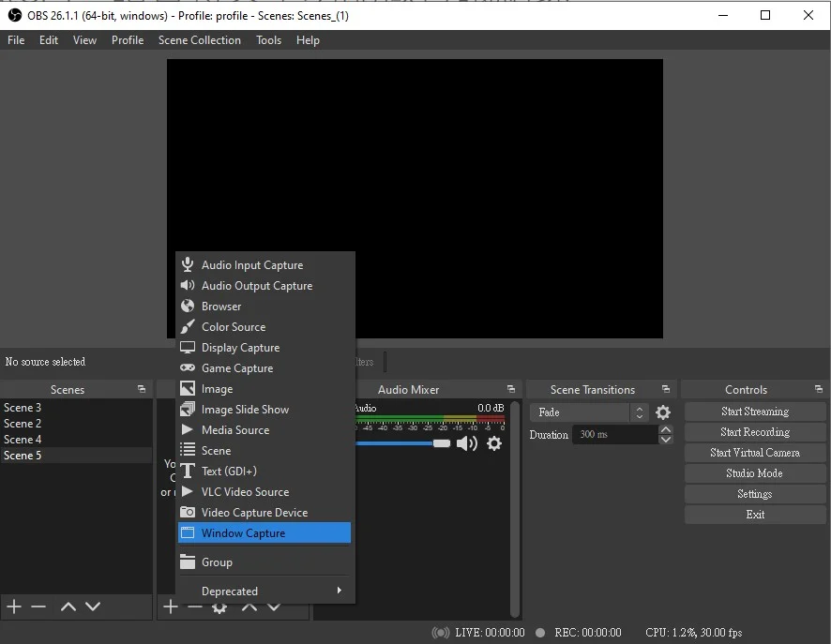Click the Duration 300 ms field

coord(615,434)
